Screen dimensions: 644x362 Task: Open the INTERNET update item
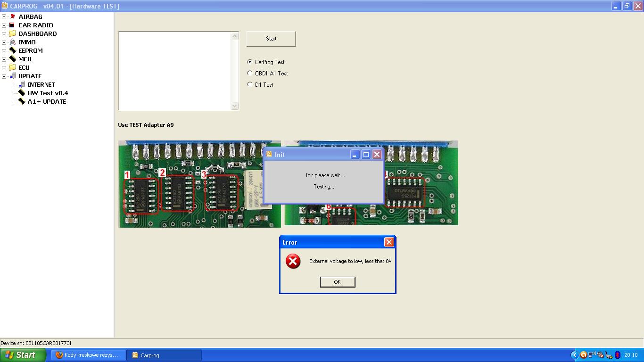coord(41,84)
